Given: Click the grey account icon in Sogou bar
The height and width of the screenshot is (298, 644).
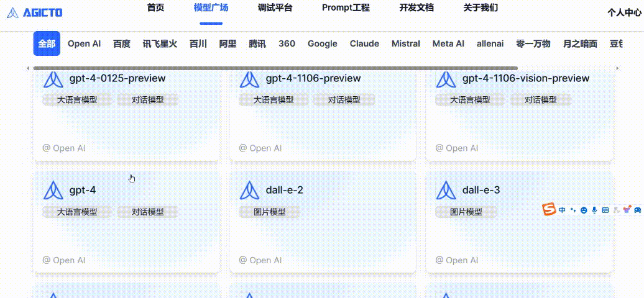Looking at the screenshot, I should [616, 210].
